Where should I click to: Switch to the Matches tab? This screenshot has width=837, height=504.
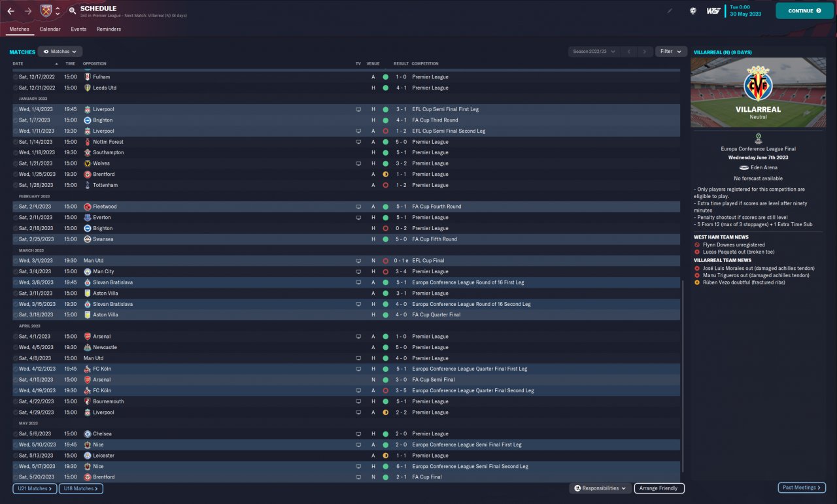(19, 29)
